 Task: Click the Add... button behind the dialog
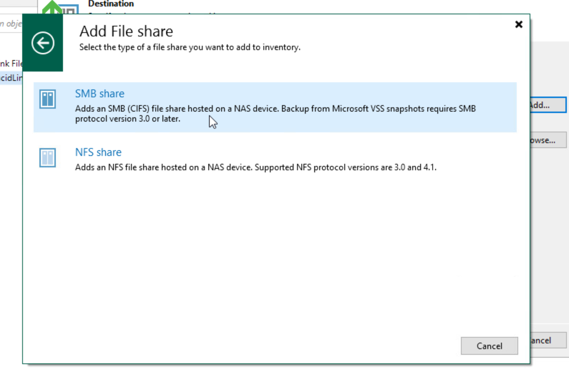coord(548,105)
